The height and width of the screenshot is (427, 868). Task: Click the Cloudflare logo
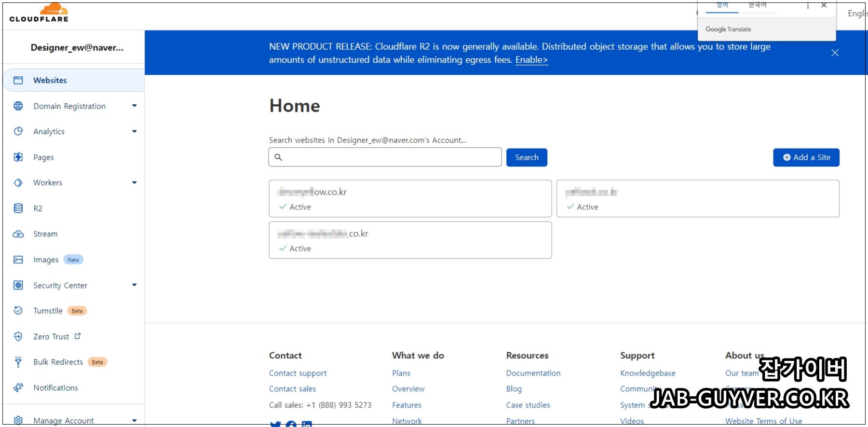point(39,13)
